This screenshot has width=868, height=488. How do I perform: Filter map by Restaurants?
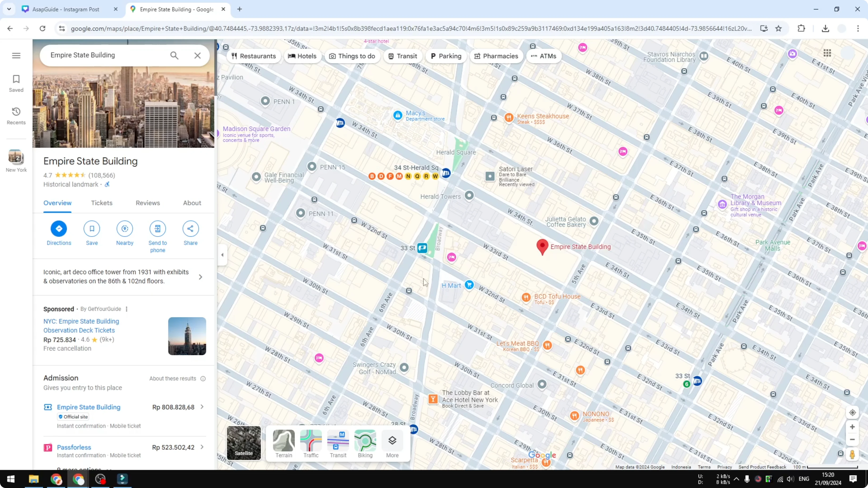(254, 56)
